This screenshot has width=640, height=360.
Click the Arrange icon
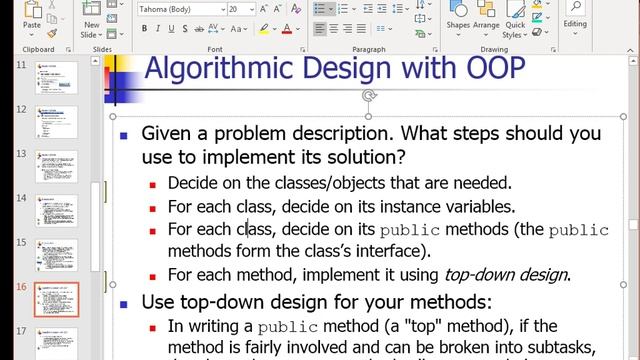(486, 9)
